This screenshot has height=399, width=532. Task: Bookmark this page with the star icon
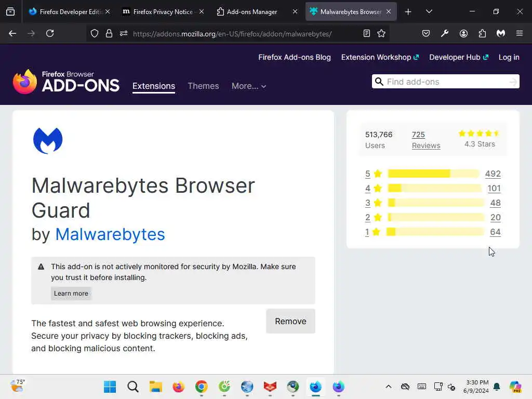[381, 33]
